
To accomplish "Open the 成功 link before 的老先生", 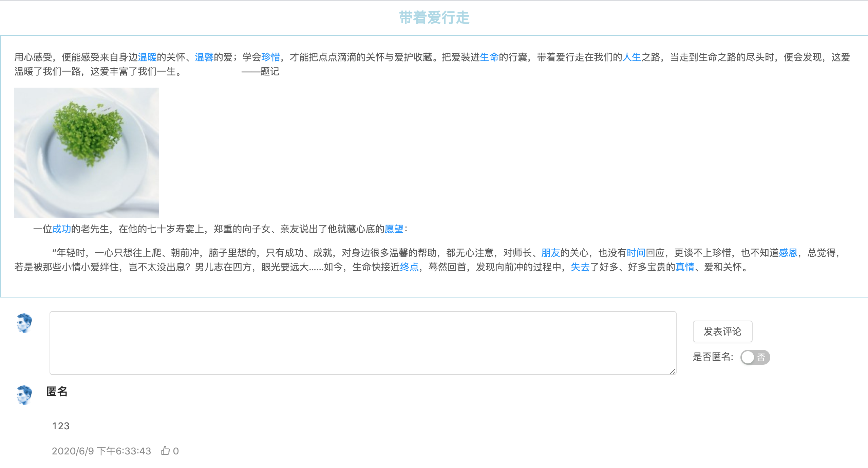I will 62,229.
